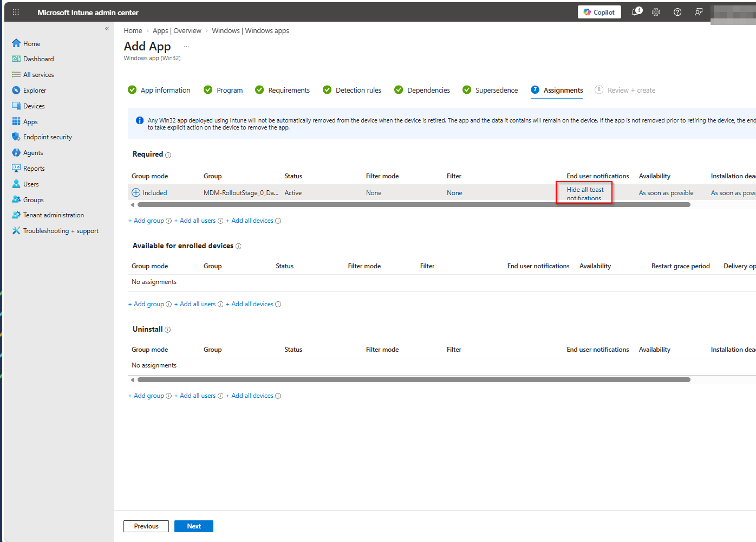Open All services in sidebar

pyautogui.click(x=38, y=75)
